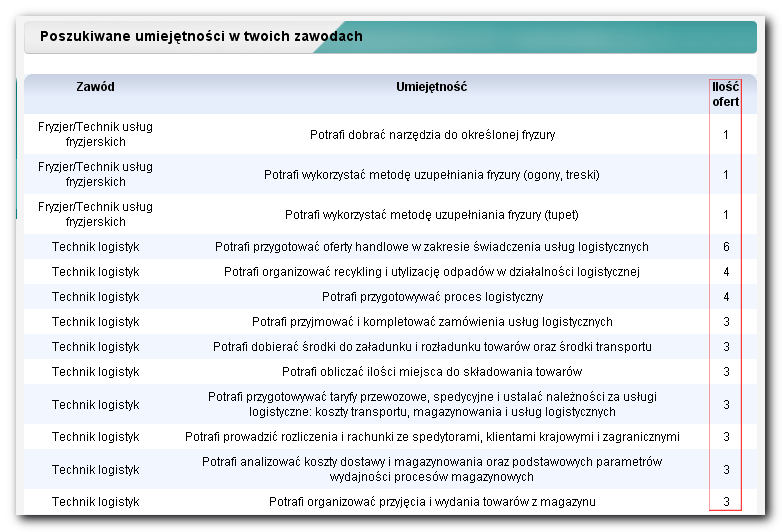The image size is (782, 532).
Task: Select skill Potrafi dobrać narzędzia do określonej fryzury
Action: pyautogui.click(x=432, y=135)
